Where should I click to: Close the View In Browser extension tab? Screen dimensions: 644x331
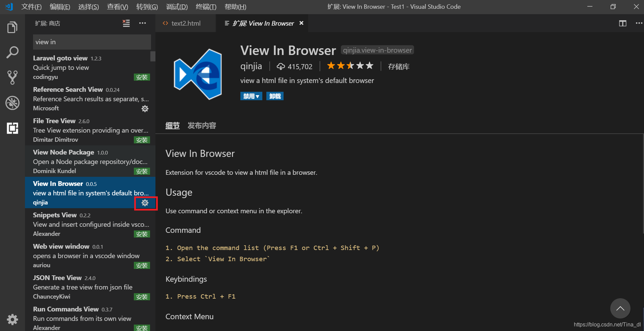tap(301, 23)
